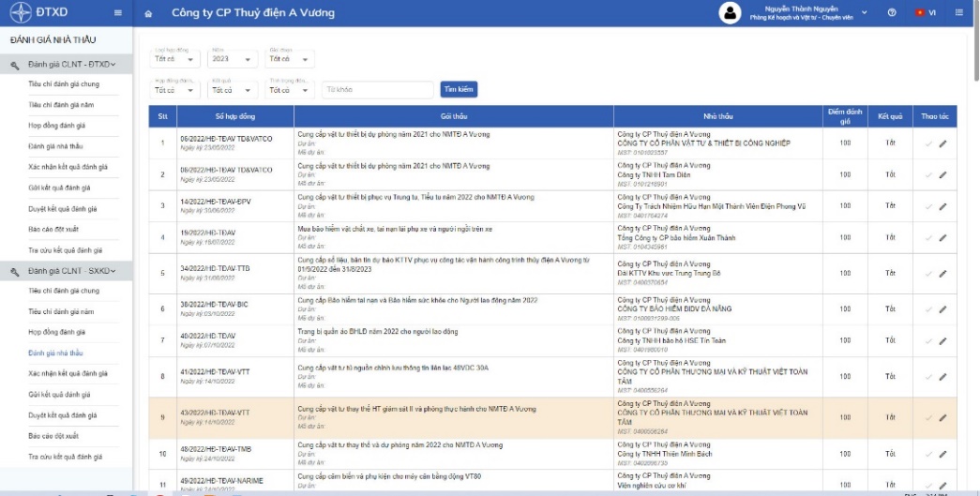Open the Năm dropdown showing 2023
Viewport: 980px width, 496px height.
click(x=232, y=57)
